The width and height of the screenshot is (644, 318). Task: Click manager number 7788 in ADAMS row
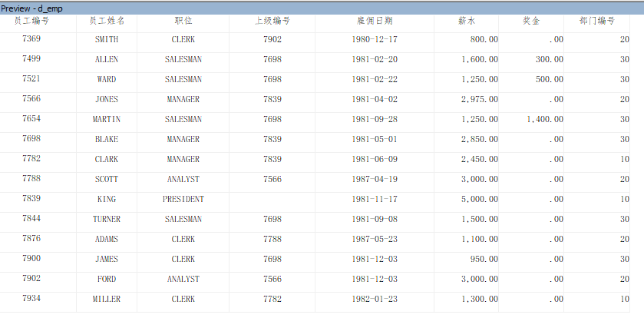272,239
